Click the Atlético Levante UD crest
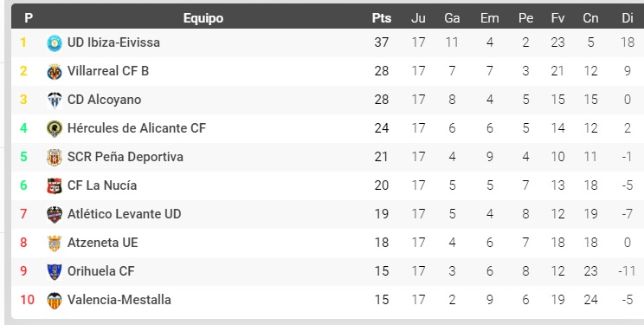Image resolution: width=644 pixels, height=325 pixels. pyautogui.click(x=55, y=214)
